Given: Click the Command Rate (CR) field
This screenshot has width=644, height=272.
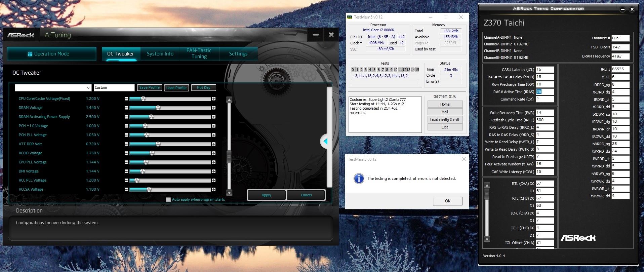Looking at the screenshot, I should 545,99.
